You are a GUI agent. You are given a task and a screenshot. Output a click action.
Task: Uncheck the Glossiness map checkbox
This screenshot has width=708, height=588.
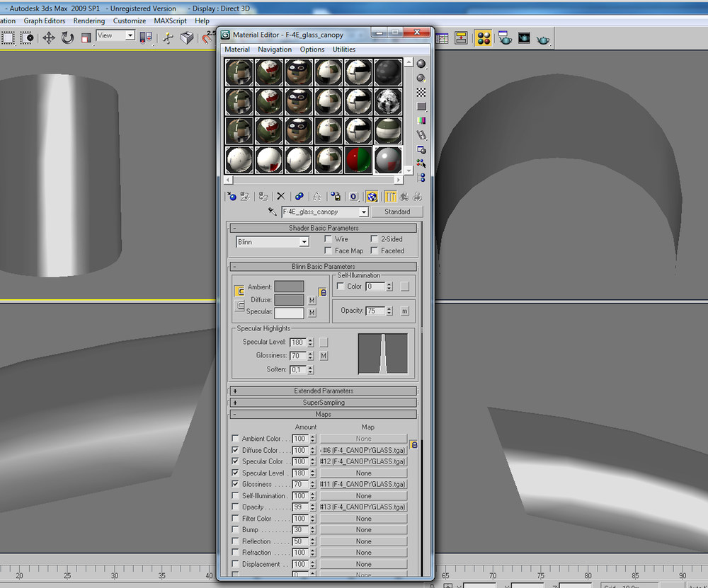point(235,484)
